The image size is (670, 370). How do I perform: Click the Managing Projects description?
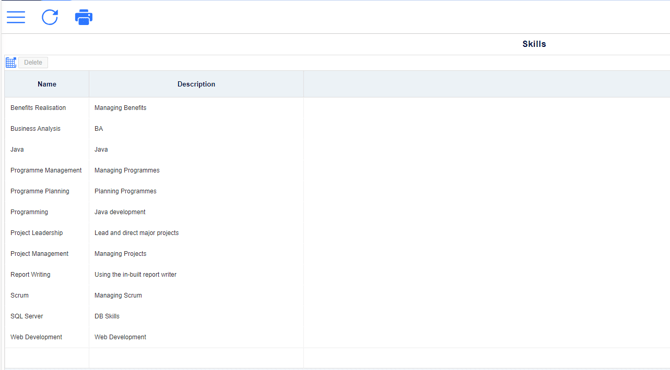point(120,254)
